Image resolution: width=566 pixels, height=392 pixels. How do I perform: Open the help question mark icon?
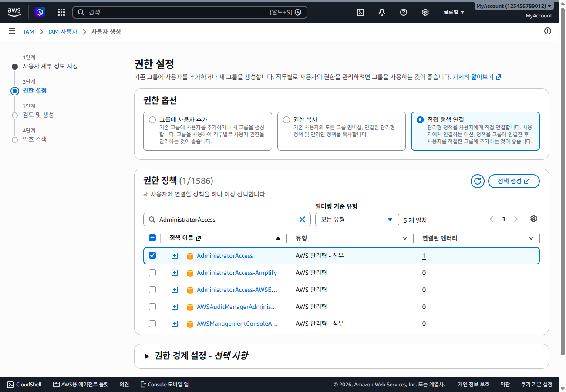[x=404, y=12]
